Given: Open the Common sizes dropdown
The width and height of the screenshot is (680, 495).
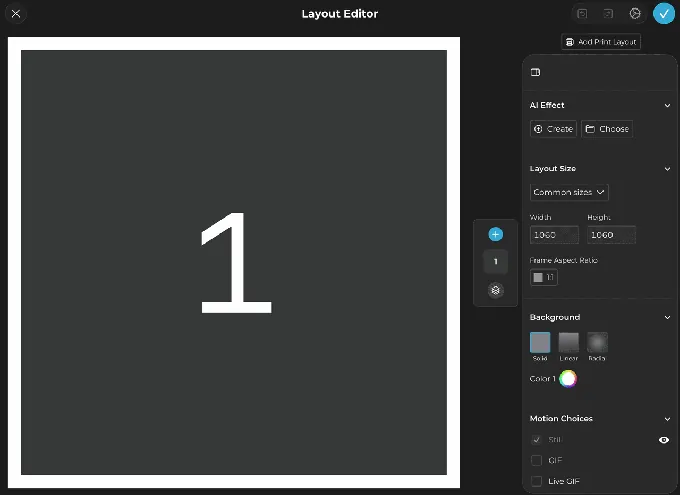Looking at the screenshot, I should click(569, 192).
